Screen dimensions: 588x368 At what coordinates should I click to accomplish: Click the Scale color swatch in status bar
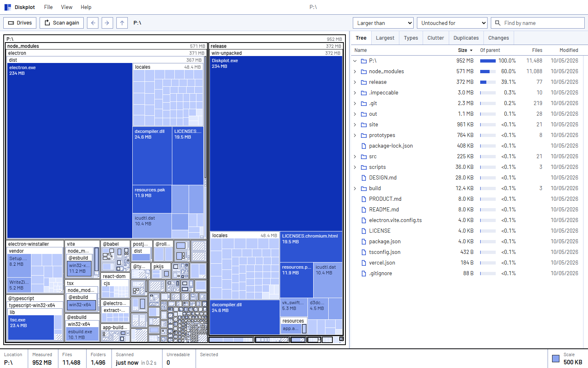click(556, 359)
